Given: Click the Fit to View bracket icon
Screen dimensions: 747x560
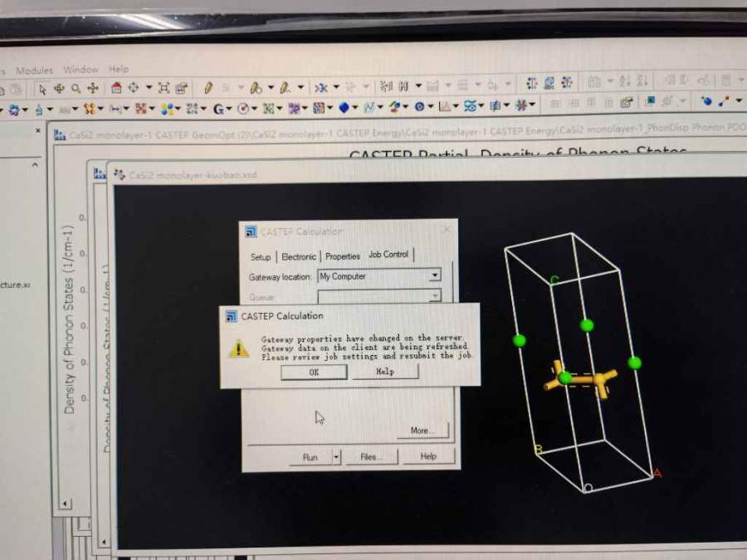Looking at the screenshot, I should point(164,88).
